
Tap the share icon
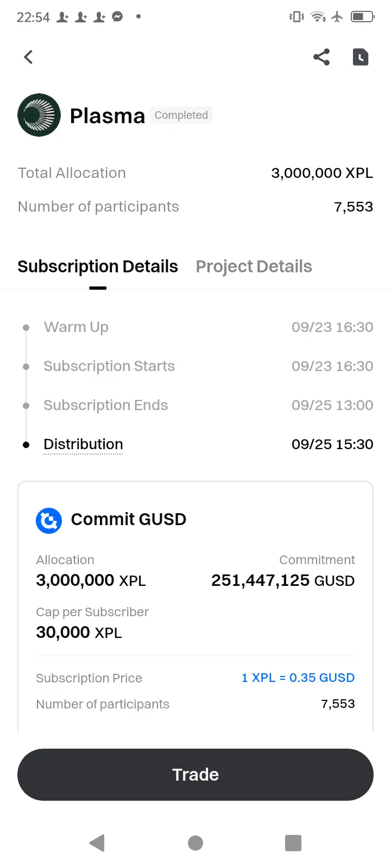321,57
